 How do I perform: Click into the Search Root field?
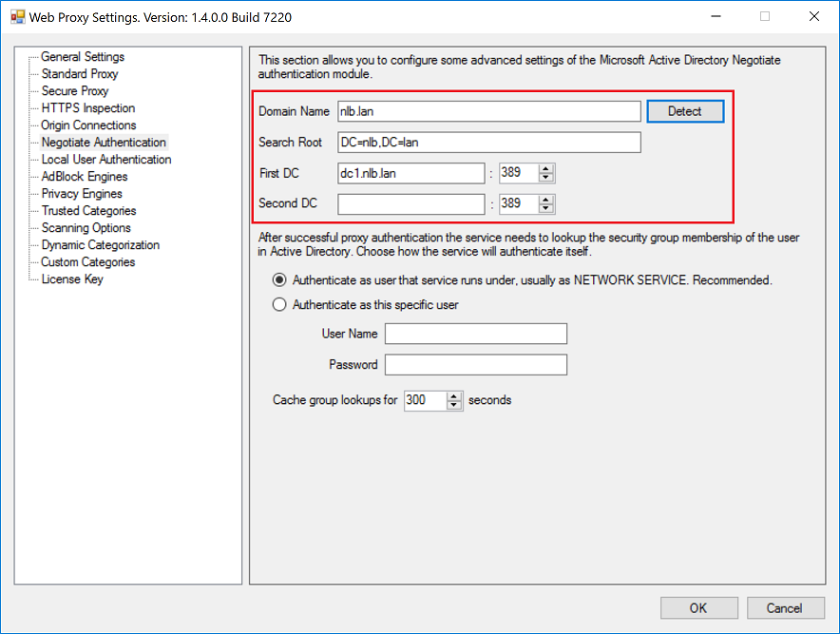point(489,143)
